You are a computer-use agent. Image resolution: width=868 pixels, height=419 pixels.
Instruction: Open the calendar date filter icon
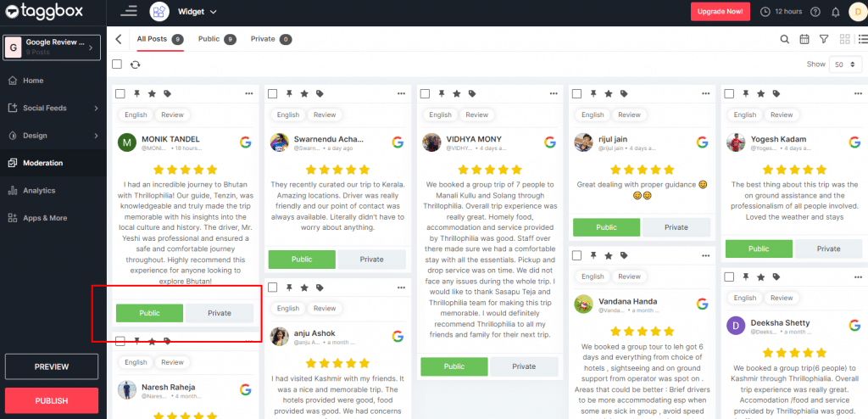(x=804, y=39)
